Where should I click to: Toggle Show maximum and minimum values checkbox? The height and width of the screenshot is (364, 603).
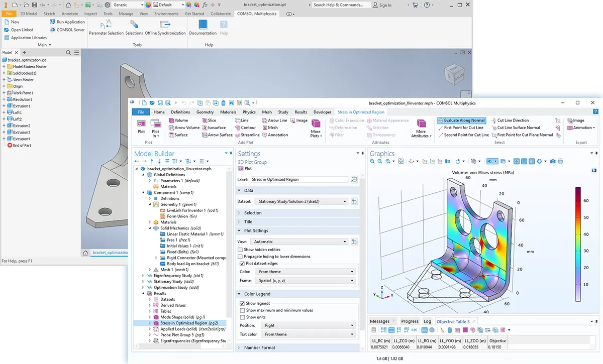[x=241, y=310]
